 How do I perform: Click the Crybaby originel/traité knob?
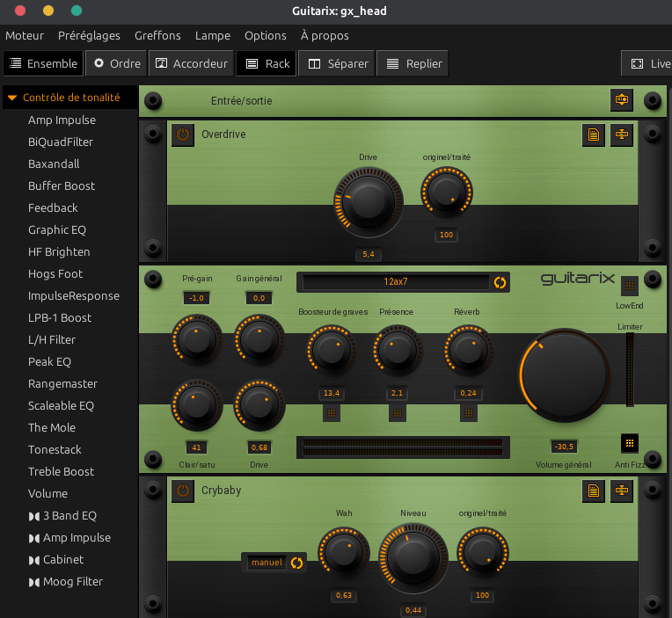coord(483,553)
